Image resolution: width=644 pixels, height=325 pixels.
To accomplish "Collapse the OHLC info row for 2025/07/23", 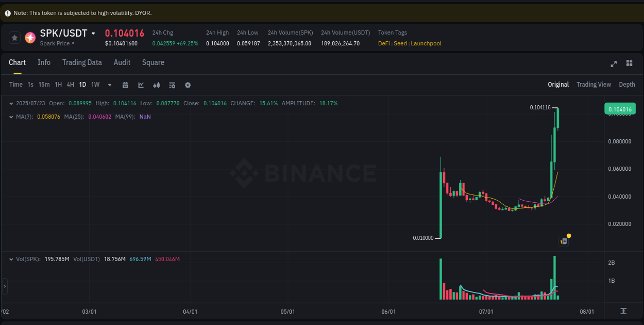I will coord(11,103).
